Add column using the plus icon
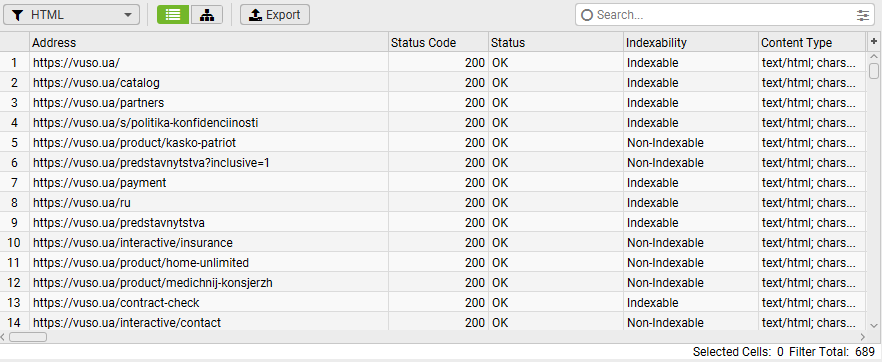The height and width of the screenshot is (362, 882). 874,42
